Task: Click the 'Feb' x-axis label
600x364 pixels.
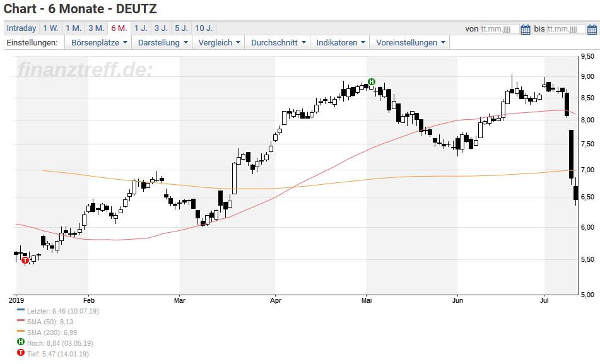Action: [89, 300]
